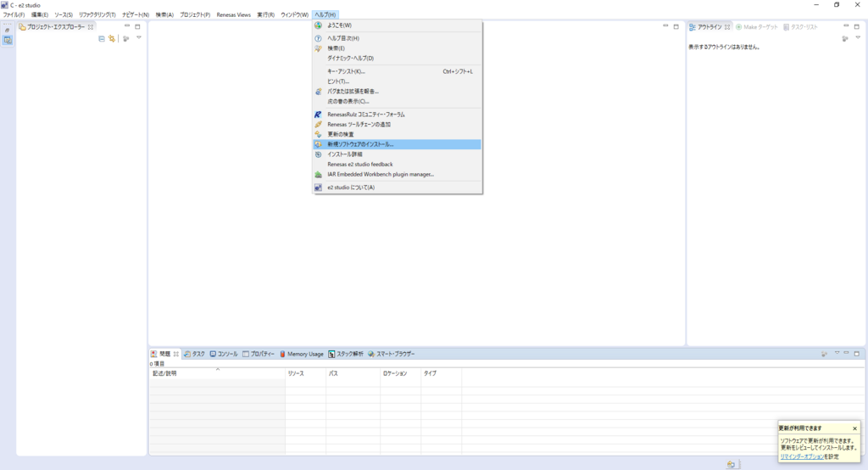The image size is (868, 470).
Task: Open the ウィンドウ(W) menu
Action: (294, 15)
